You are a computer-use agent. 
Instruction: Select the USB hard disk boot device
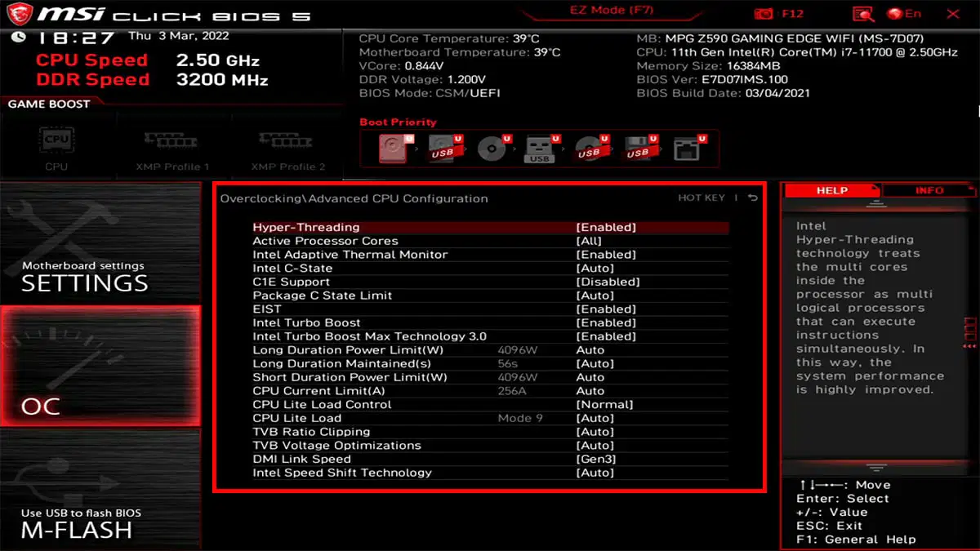click(x=446, y=148)
